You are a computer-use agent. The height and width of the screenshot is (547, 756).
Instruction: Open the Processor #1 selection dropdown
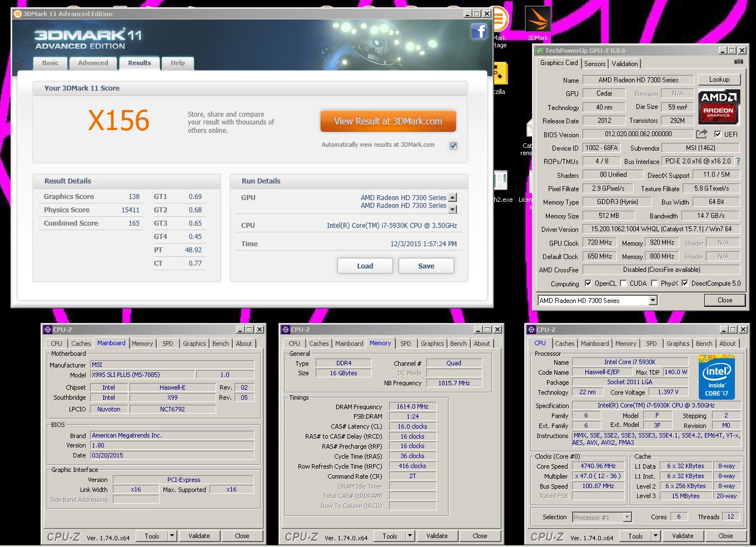point(627,517)
